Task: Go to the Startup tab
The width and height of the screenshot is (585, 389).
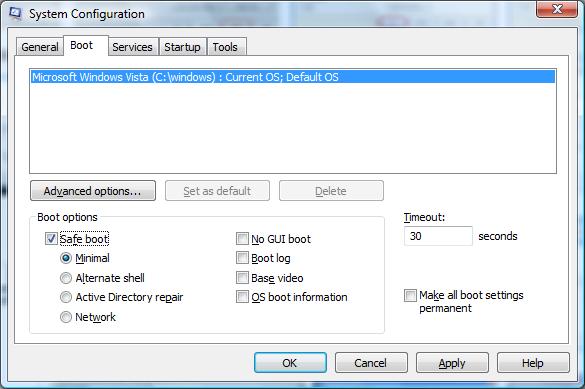Action: click(182, 47)
